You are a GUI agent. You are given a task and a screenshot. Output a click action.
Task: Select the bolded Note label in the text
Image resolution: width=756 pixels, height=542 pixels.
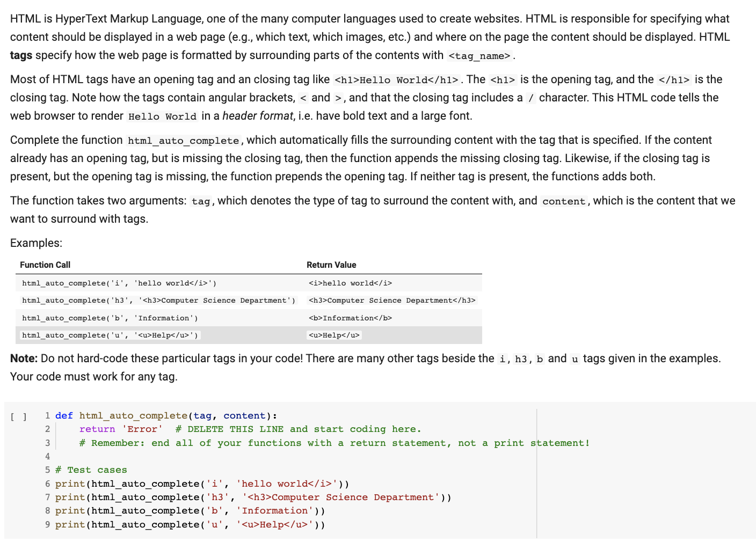pos(23,358)
